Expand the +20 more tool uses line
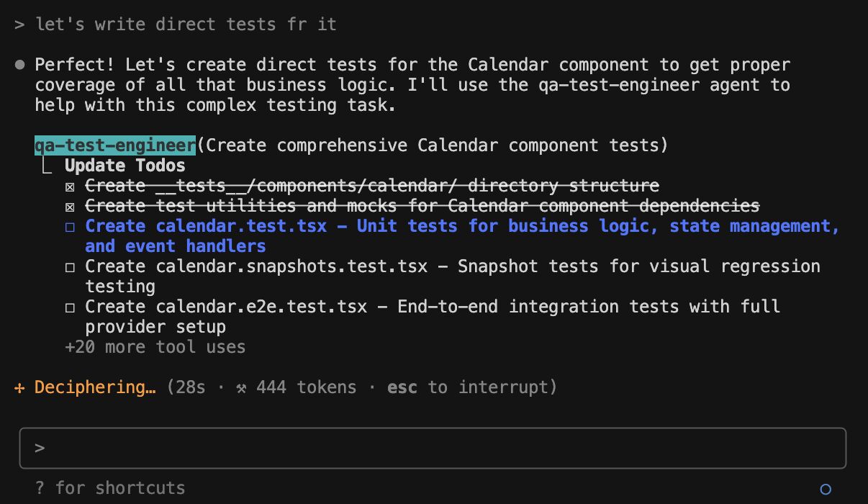The width and height of the screenshot is (868, 504). point(155,347)
